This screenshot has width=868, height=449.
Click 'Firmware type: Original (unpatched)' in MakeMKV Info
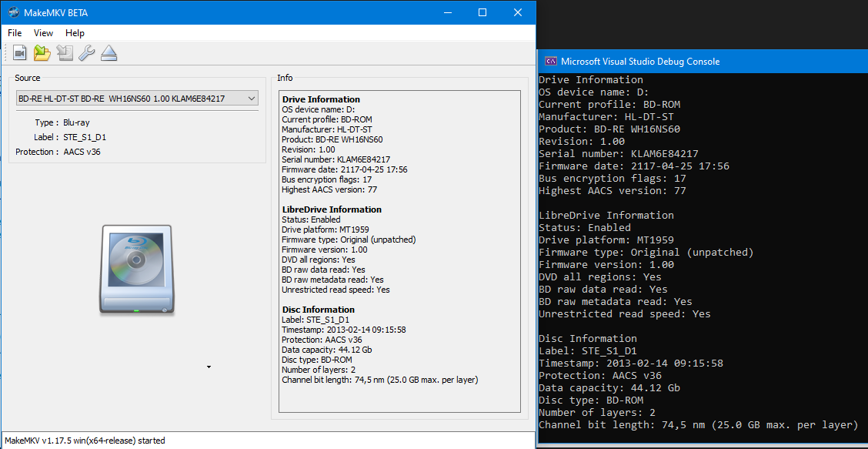coord(349,240)
